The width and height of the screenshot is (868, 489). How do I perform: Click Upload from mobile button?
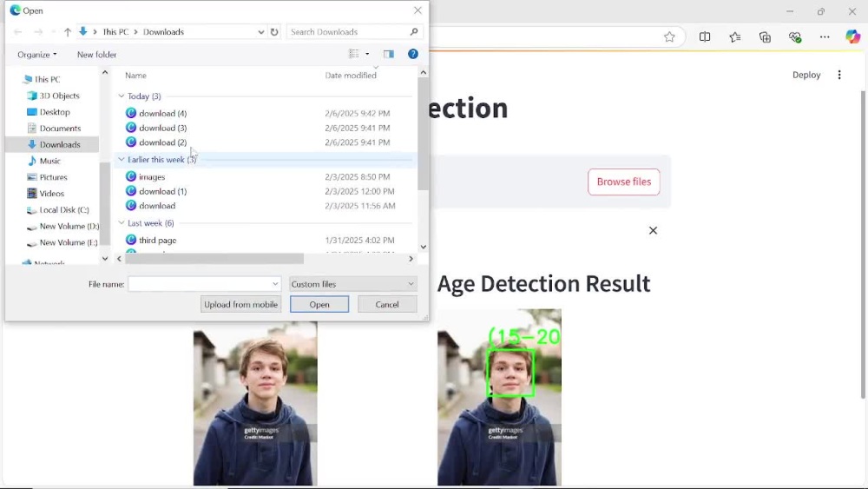pyautogui.click(x=240, y=304)
